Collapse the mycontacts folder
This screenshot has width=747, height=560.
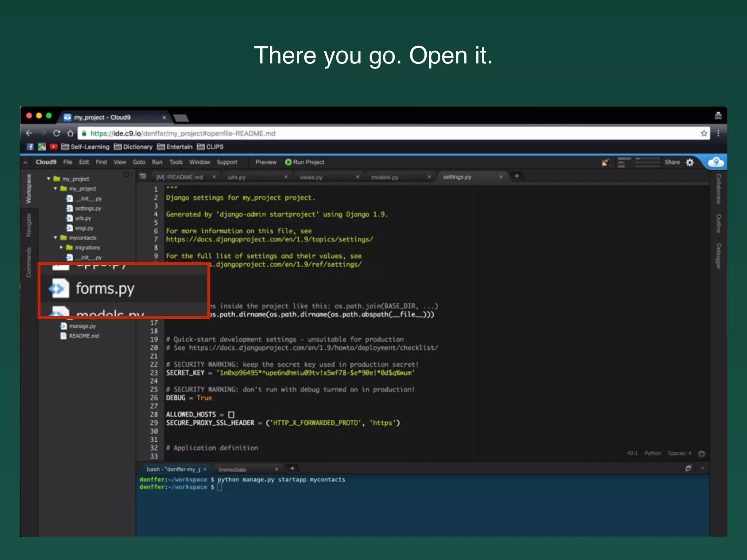click(55, 238)
